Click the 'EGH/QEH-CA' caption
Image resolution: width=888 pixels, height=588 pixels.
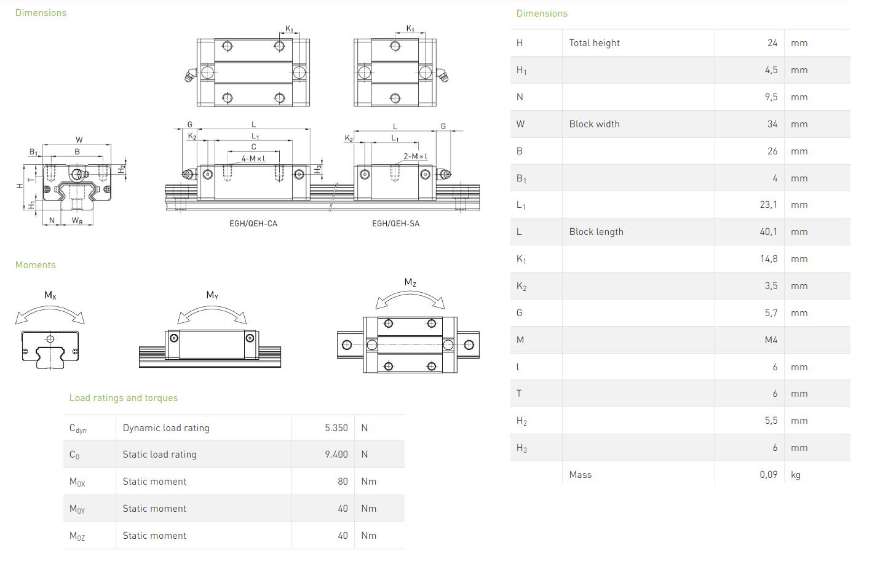253,223
